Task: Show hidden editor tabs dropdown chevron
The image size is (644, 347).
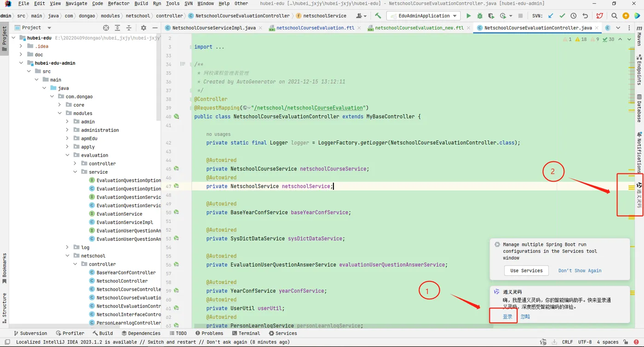Action: 618,28
